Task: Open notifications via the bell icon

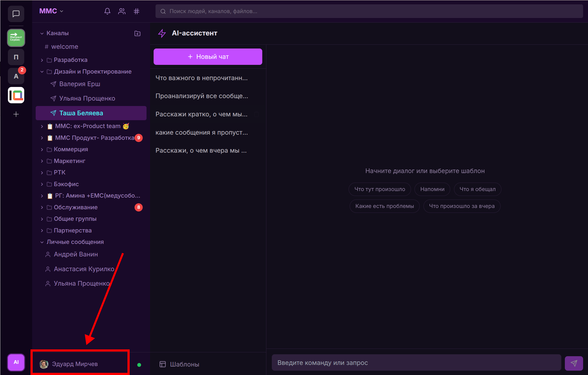Action: click(x=107, y=11)
